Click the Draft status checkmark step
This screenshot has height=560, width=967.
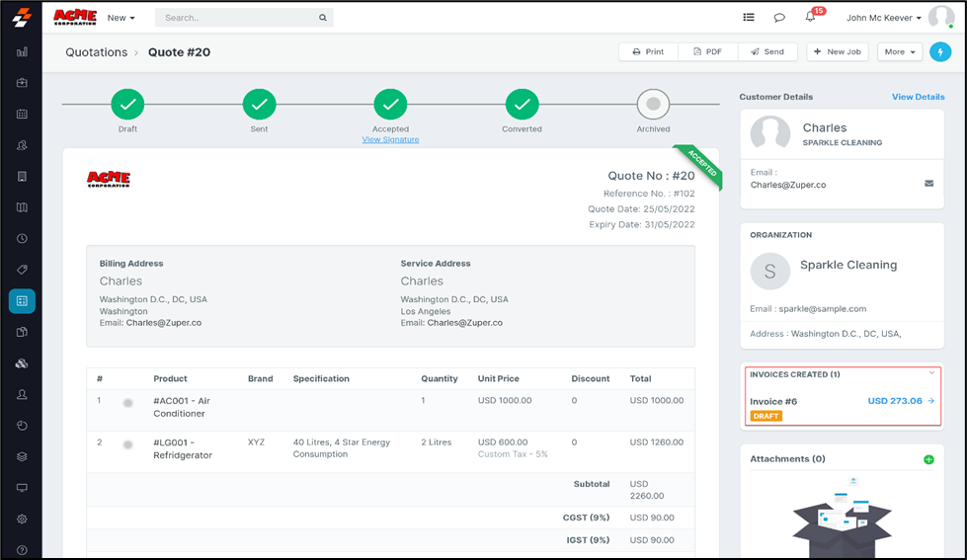(x=127, y=104)
